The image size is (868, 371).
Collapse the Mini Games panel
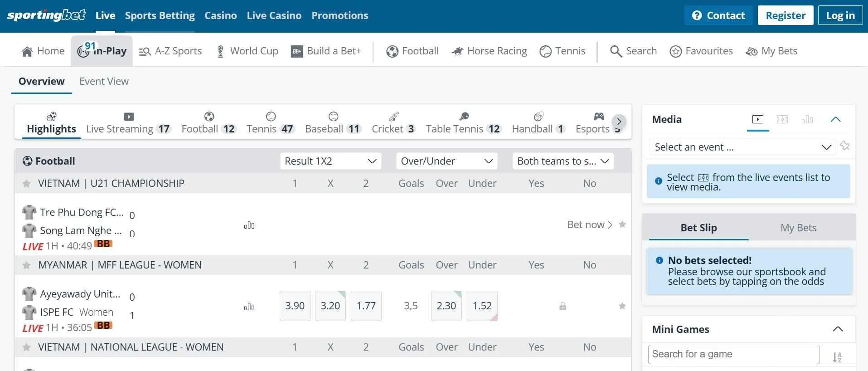coord(838,329)
